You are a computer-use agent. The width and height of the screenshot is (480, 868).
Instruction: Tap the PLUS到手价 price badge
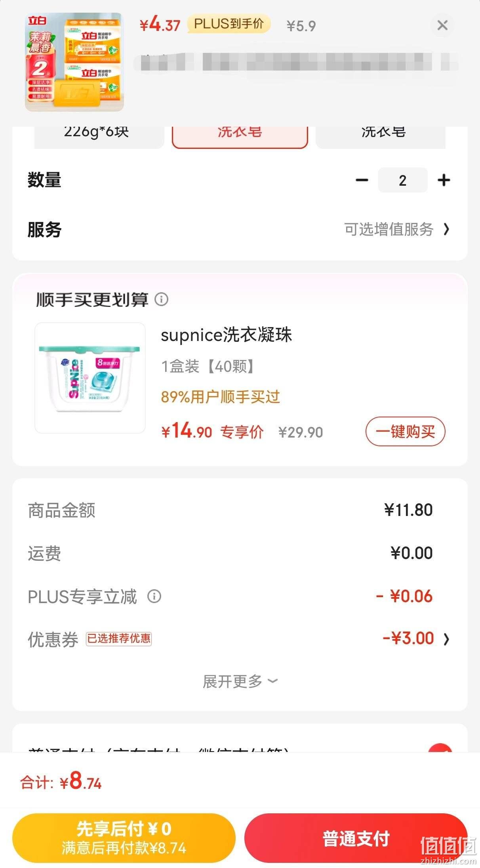(x=229, y=24)
